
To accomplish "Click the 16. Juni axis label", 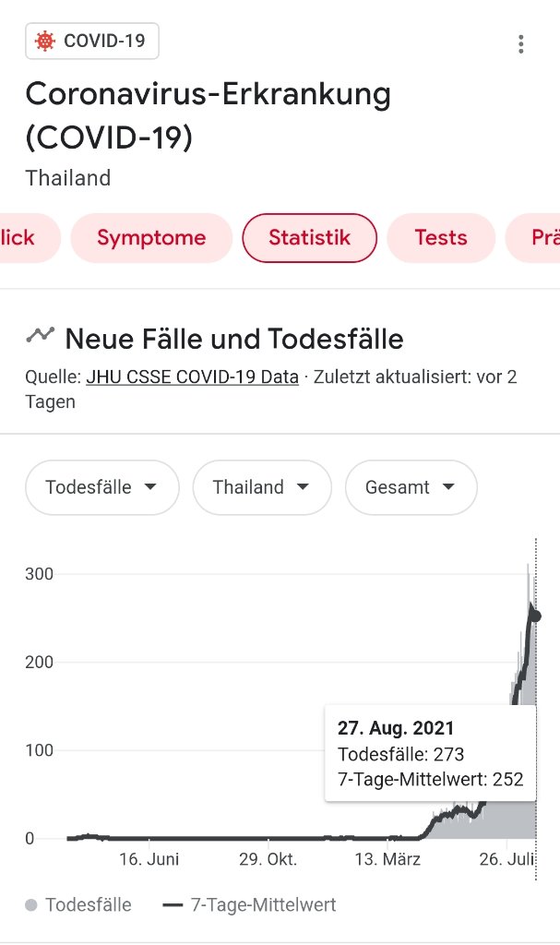I will (x=149, y=860).
